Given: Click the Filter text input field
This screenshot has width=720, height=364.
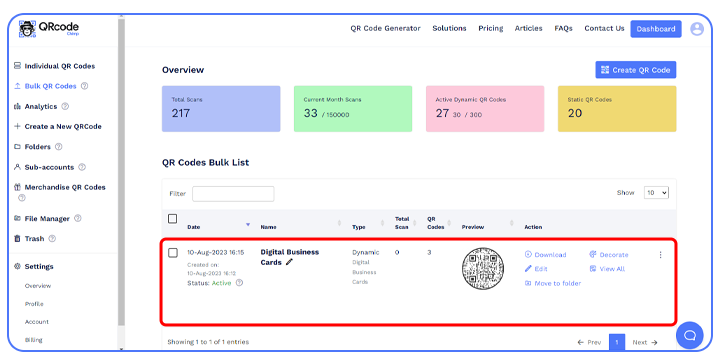Looking at the screenshot, I should [x=233, y=194].
